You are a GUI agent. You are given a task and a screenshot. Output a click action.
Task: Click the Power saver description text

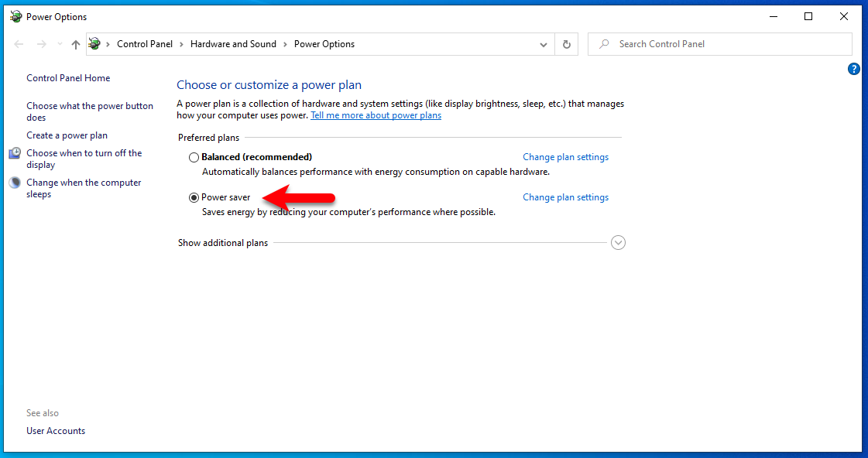click(348, 212)
